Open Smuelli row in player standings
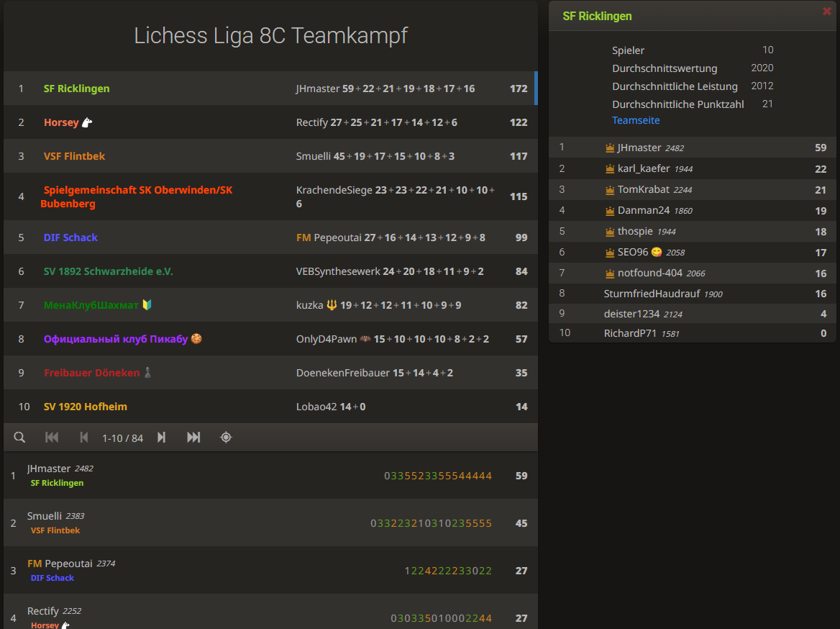The width and height of the screenshot is (840, 629). (270, 522)
